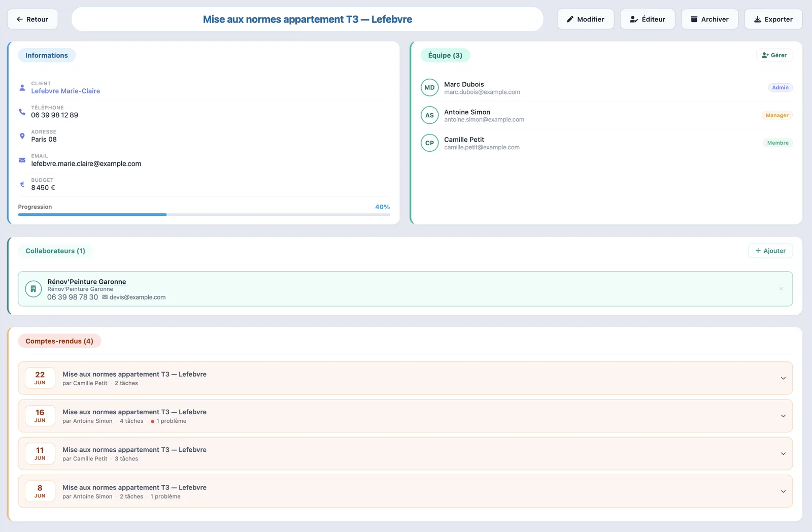
Task: Select the Informations section label
Action: (47, 55)
